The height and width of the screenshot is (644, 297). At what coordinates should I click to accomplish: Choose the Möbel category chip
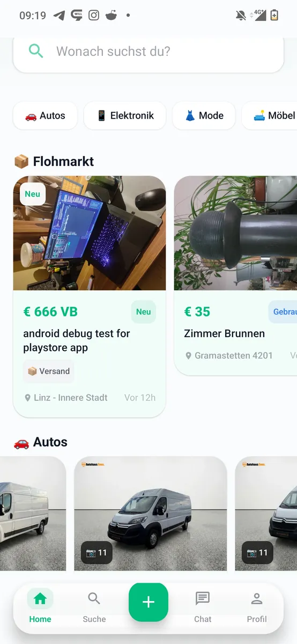270,115
